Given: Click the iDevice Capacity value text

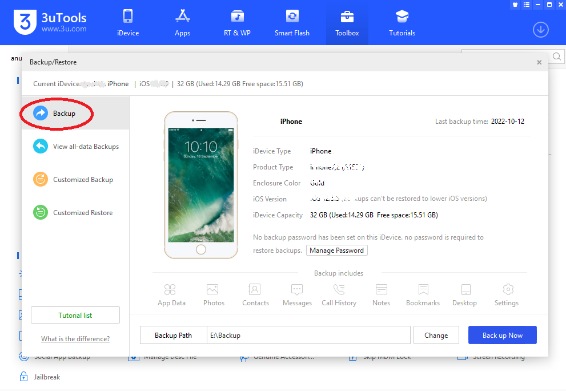Looking at the screenshot, I should 374,215.
